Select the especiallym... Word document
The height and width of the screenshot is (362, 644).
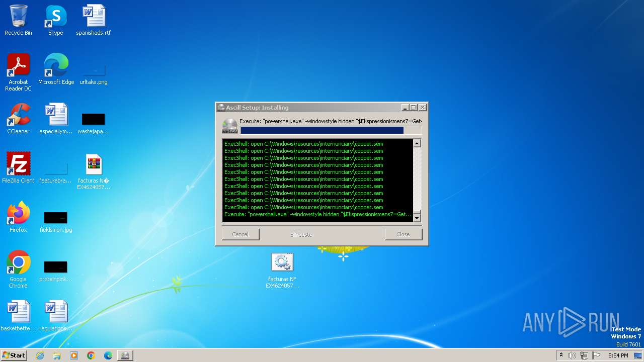[x=56, y=119]
